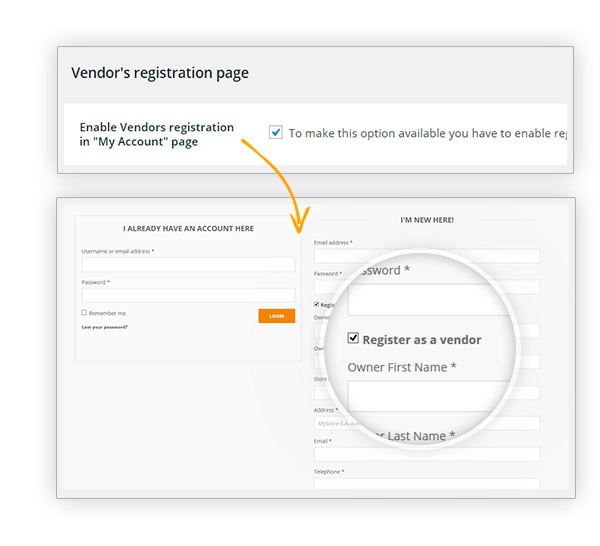This screenshot has height=546, width=600.
Task: Click the vendor Email input field
Action: click(x=427, y=454)
